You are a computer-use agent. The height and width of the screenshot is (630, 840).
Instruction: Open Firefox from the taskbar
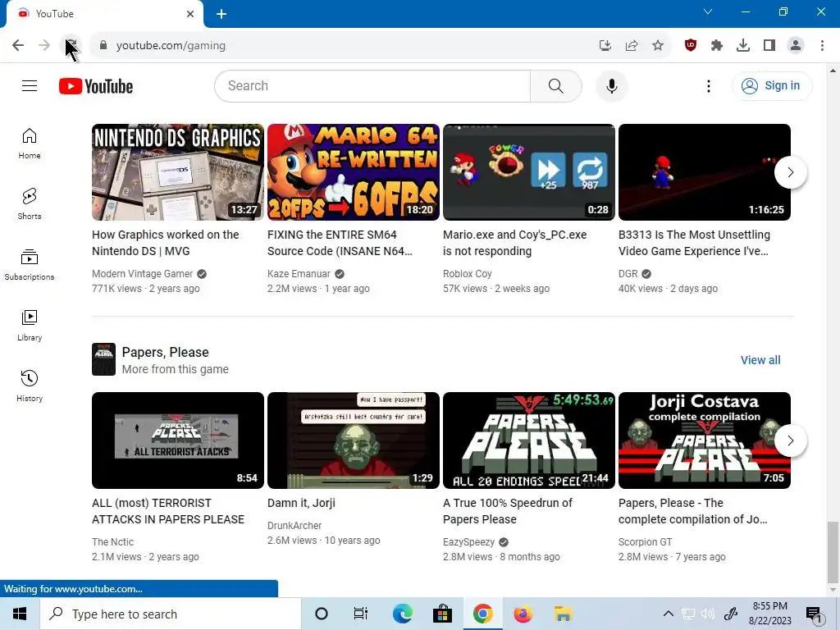[523, 614]
